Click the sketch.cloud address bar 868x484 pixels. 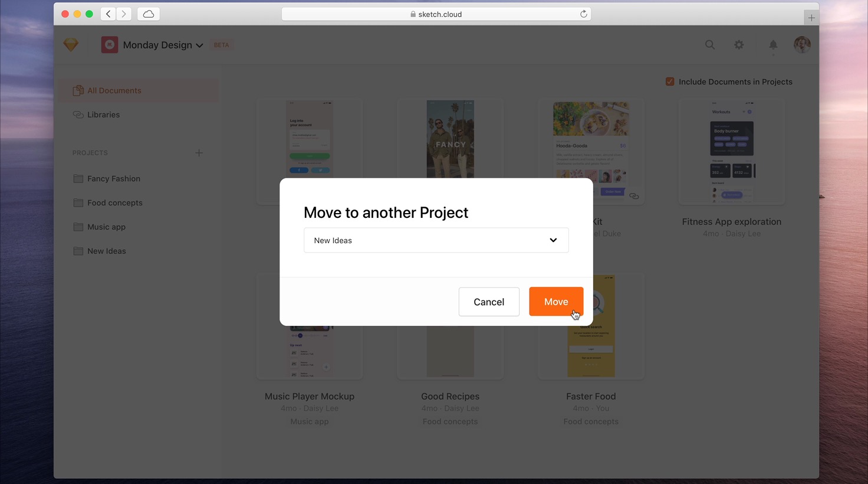tap(436, 14)
